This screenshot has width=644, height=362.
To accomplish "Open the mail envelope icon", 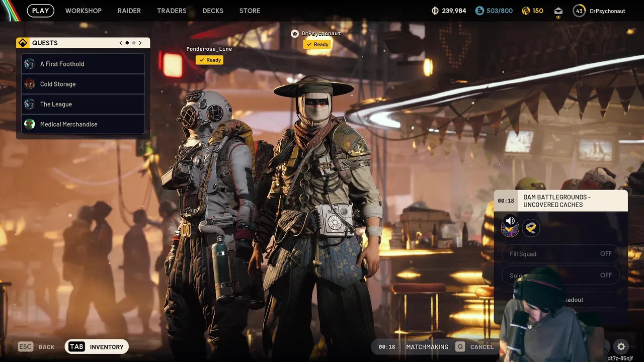I will pos(558,11).
